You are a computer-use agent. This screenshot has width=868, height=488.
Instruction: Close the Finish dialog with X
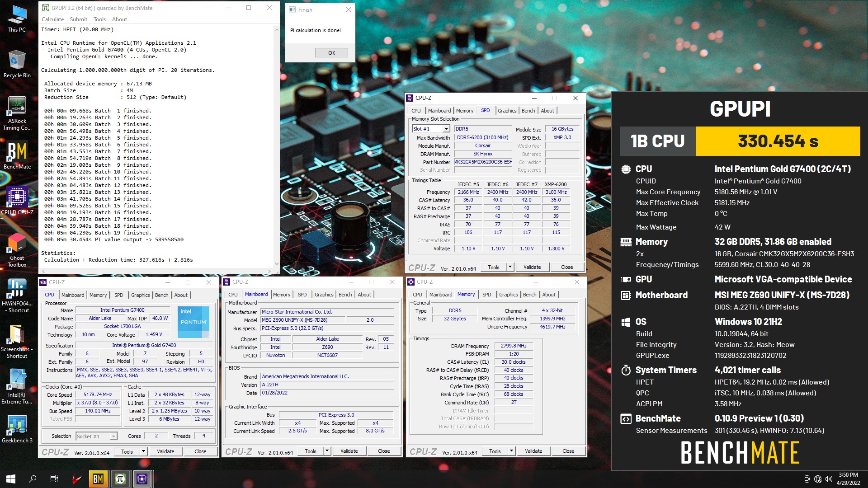point(348,9)
